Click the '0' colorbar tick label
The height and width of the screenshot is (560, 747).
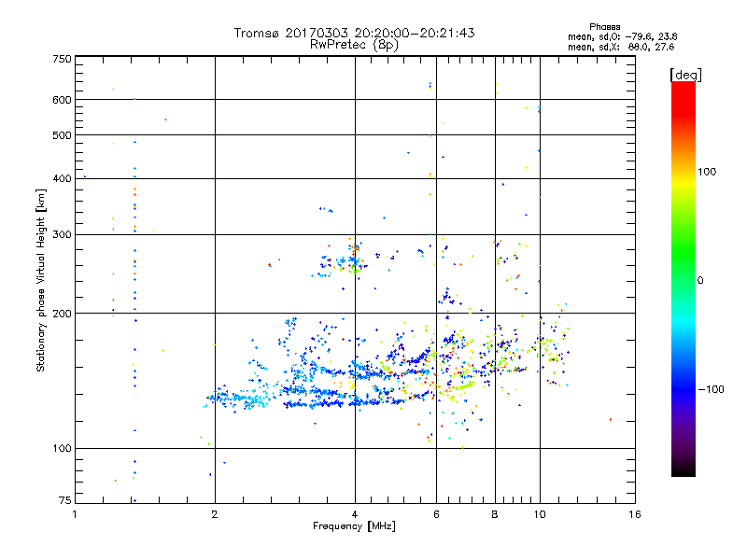pyautogui.click(x=700, y=281)
